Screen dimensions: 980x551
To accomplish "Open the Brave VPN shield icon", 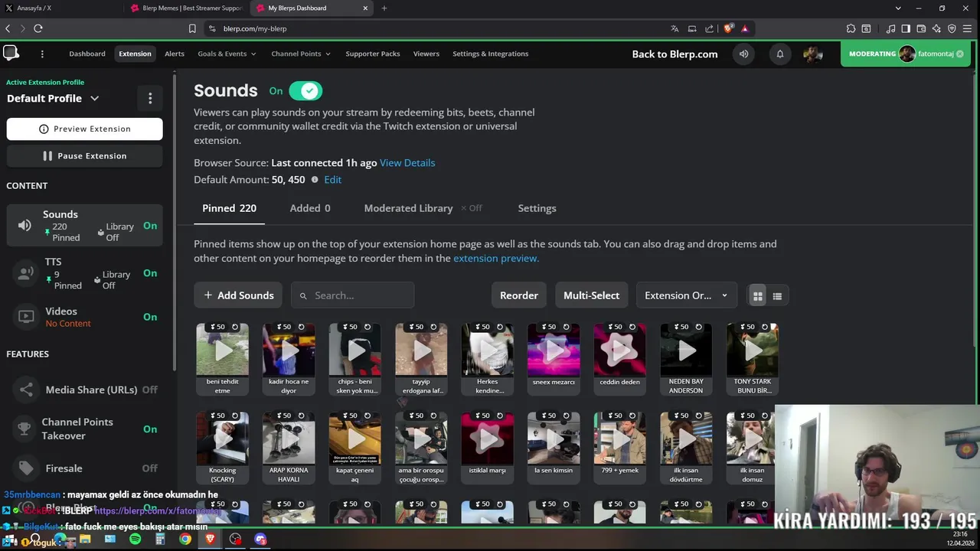I will tap(952, 28).
